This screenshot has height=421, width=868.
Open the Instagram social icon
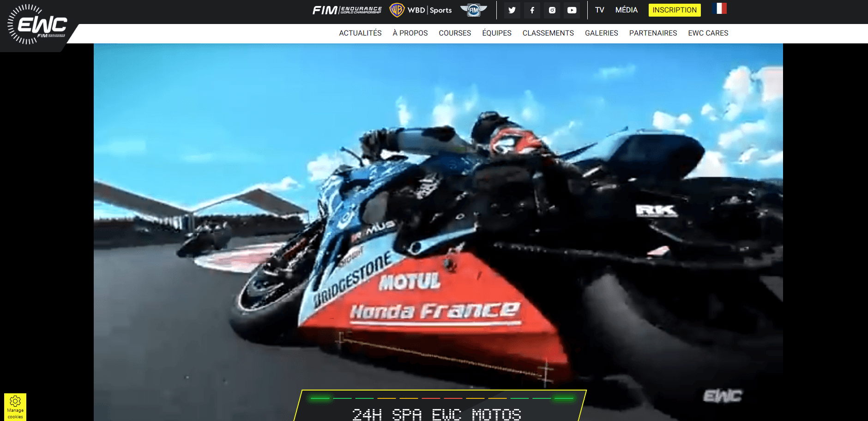pos(552,10)
